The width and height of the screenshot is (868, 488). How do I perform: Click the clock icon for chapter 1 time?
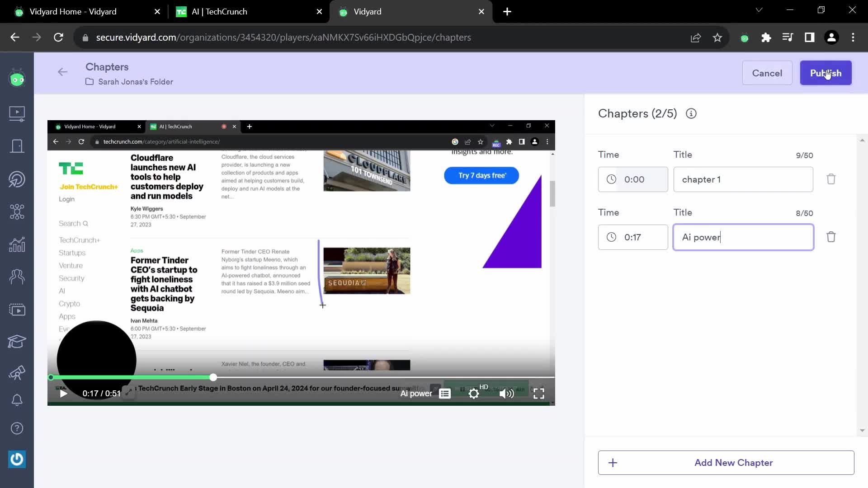click(611, 179)
